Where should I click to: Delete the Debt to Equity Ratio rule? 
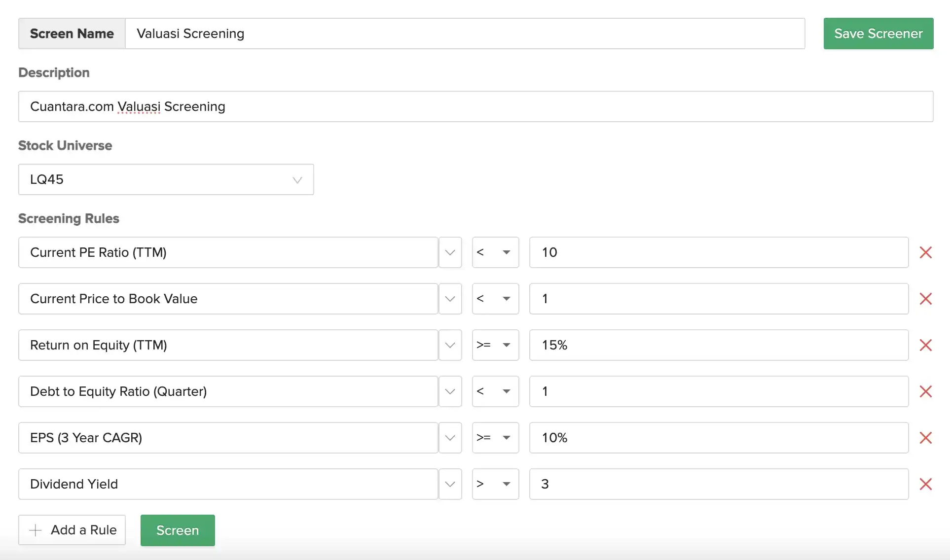pos(925,391)
